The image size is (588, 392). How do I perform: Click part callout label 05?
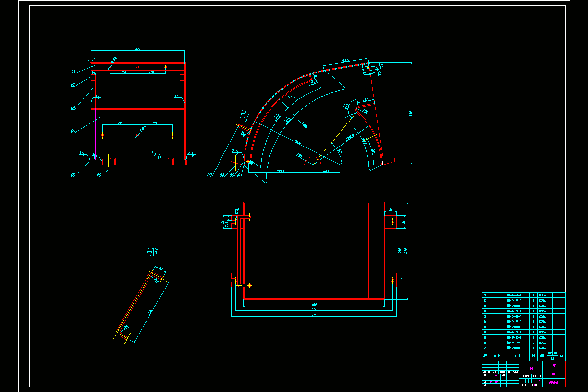click(73, 175)
